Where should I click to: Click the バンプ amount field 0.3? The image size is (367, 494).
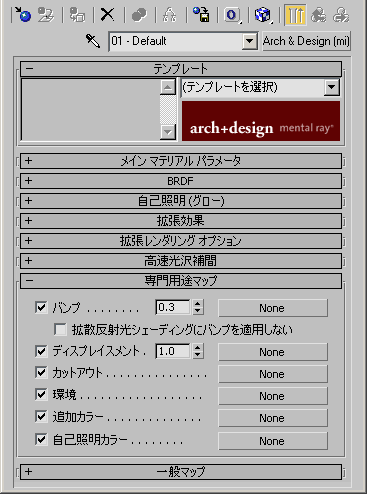point(173,307)
